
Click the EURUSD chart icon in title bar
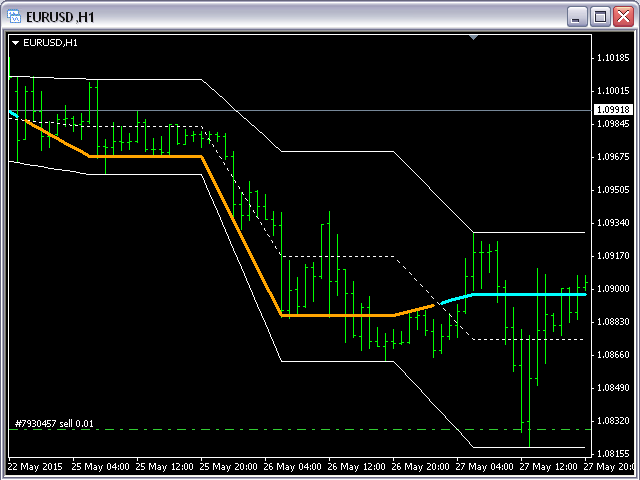tap(14, 17)
